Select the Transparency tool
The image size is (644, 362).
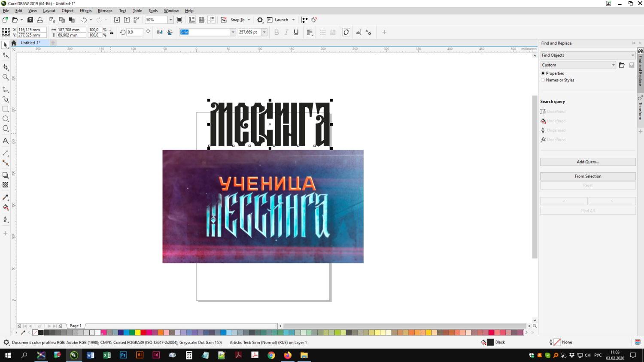(6, 185)
